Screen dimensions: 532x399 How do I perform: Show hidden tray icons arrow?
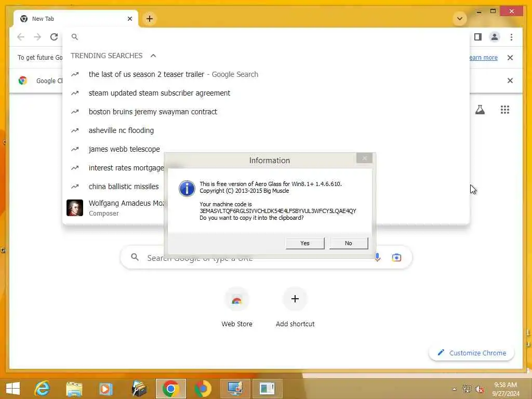pos(454,390)
